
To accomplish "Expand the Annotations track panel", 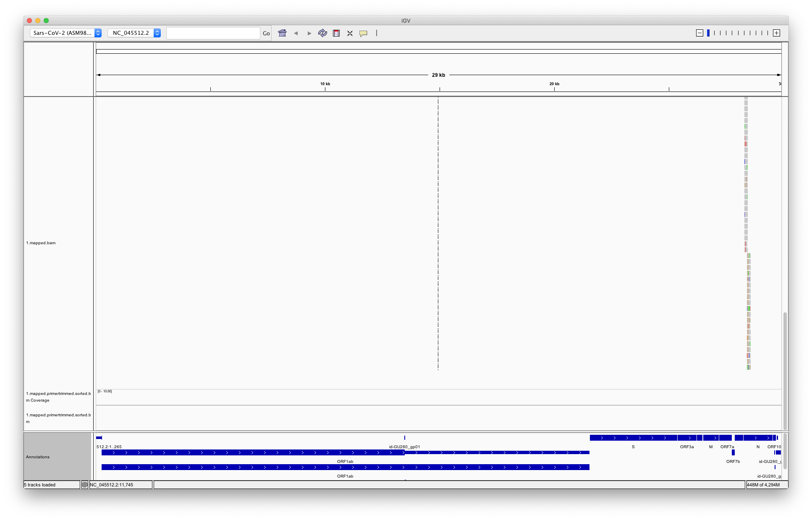I will pos(38,457).
